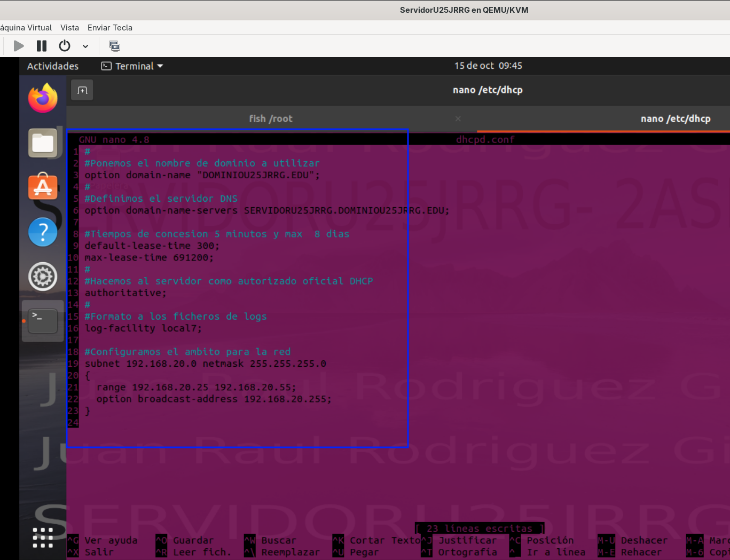Open the Actividades overview

53,66
